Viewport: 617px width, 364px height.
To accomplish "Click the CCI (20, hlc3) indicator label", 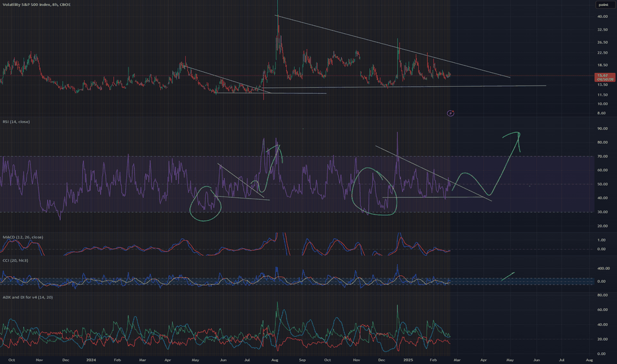I will coord(15,260).
